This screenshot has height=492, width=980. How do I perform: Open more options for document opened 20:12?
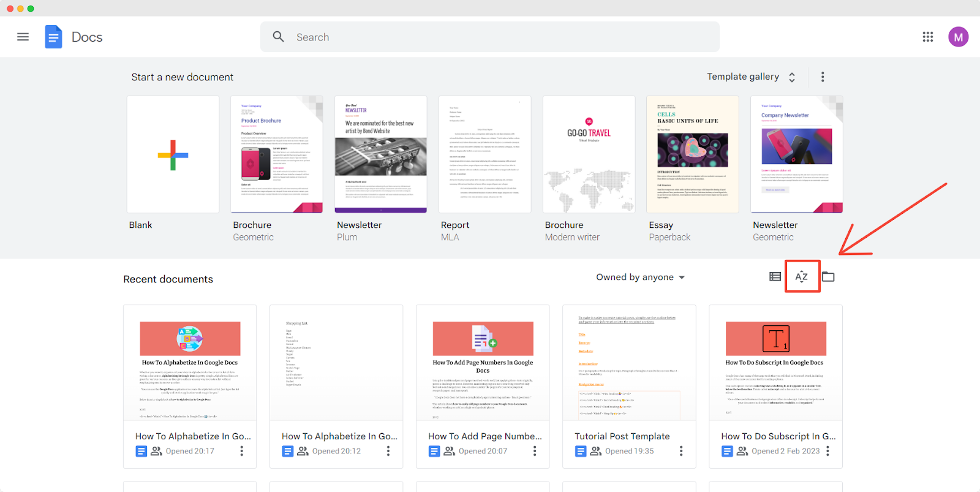(388, 451)
